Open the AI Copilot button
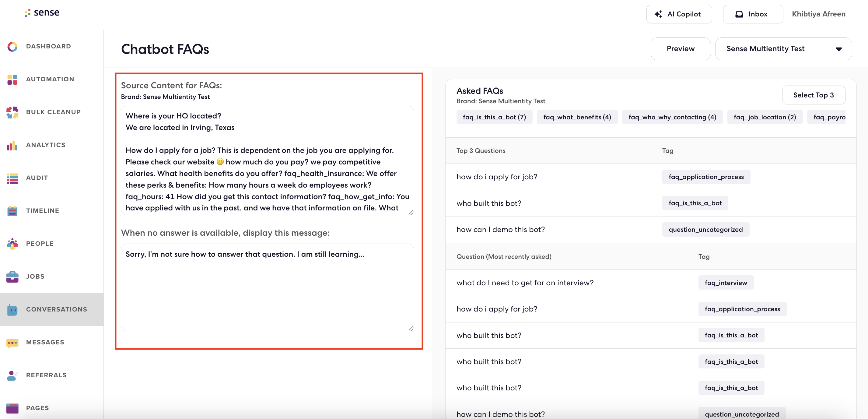868x419 pixels. click(679, 14)
